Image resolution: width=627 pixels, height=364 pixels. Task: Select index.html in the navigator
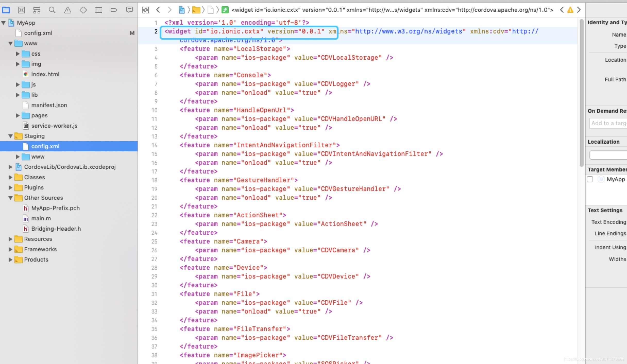tap(45, 74)
